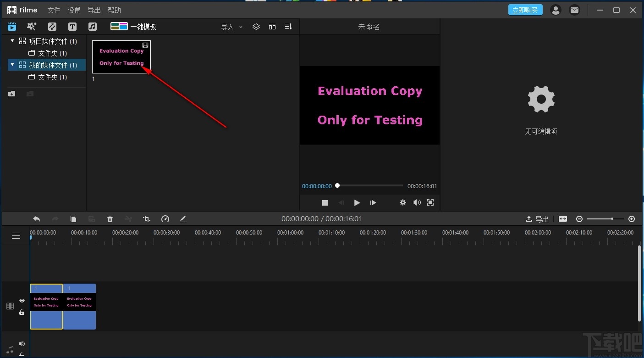Select 文件夹 (1) under 项目媒体文件
The width and height of the screenshot is (644, 358).
[47, 53]
